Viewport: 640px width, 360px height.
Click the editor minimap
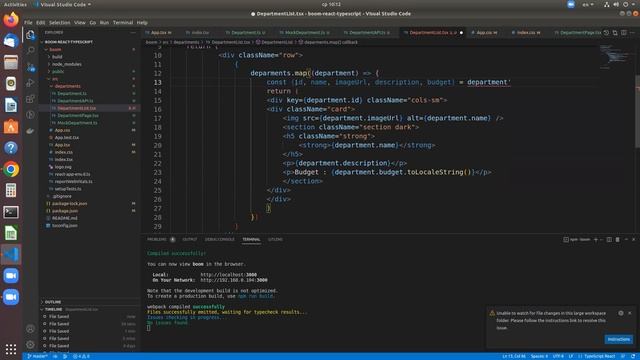(x=616, y=57)
